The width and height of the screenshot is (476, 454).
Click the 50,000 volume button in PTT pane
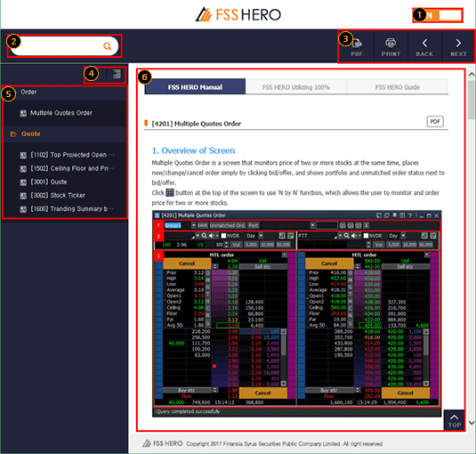pyautogui.click(x=425, y=245)
